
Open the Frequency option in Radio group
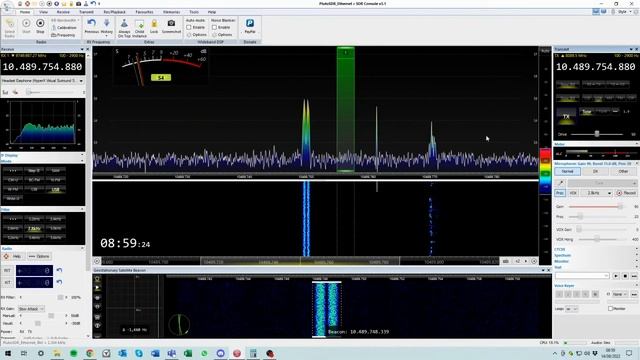pos(63,35)
